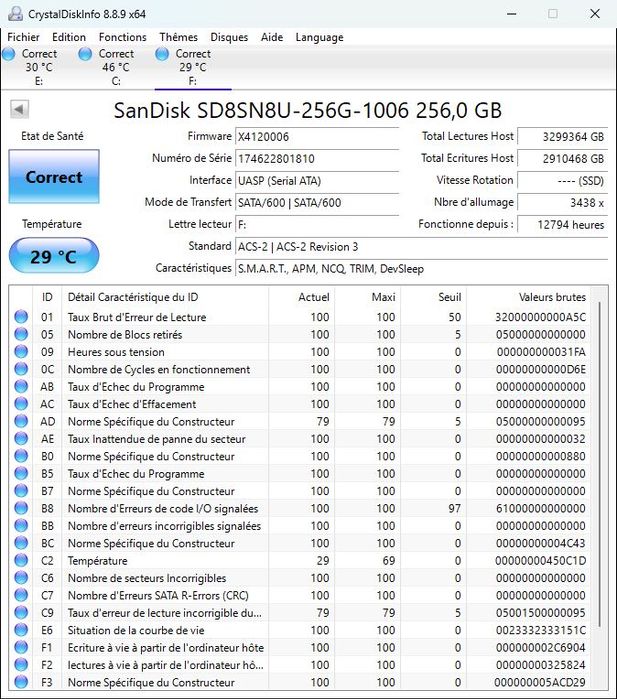Open the Edition menu

click(69, 37)
